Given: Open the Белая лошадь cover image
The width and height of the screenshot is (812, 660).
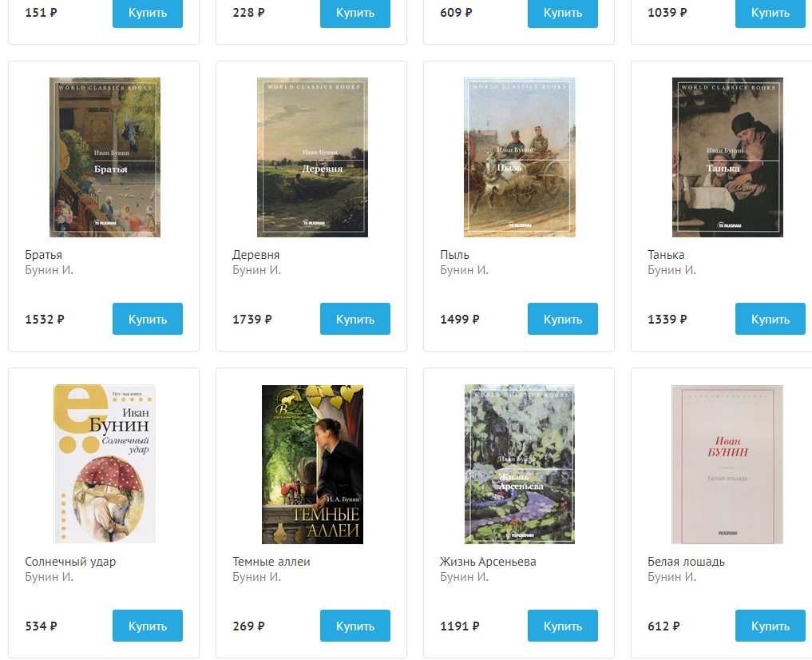Looking at the screenshot, I should (727, 464).
